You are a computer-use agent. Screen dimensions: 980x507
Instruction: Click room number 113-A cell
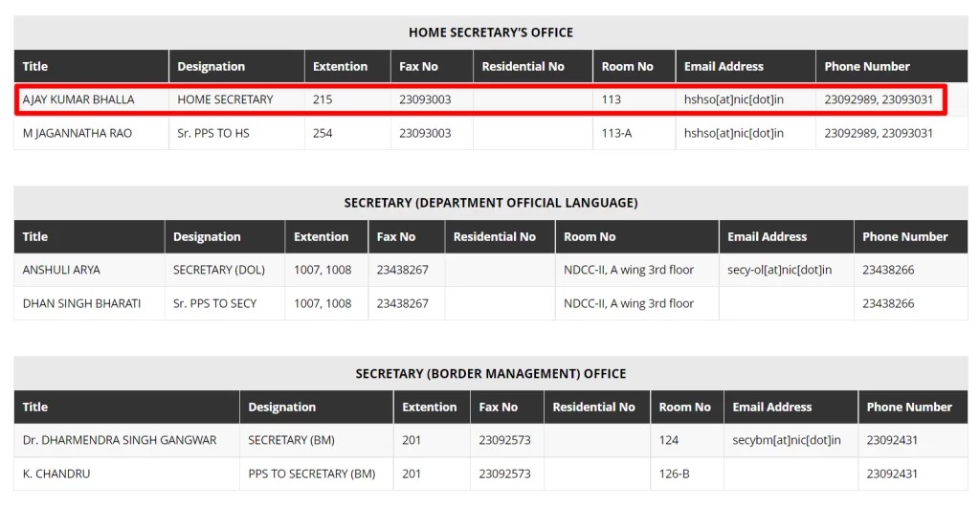(x=616, y=133)
